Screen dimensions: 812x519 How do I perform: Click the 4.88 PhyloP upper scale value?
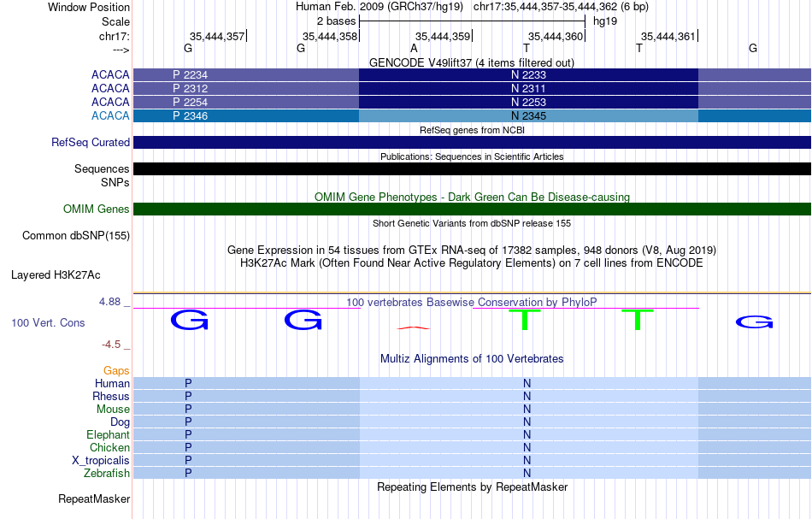pos(109,302)
